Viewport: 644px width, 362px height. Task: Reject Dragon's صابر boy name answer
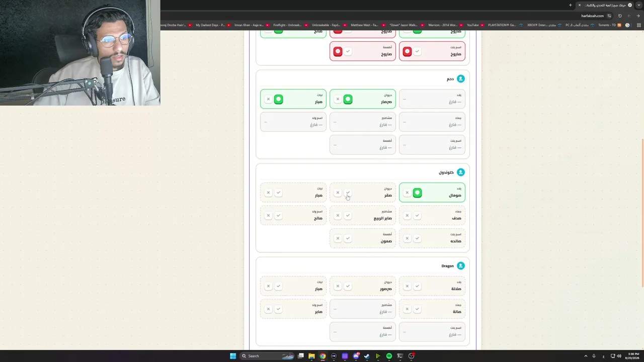click(268, 309)
